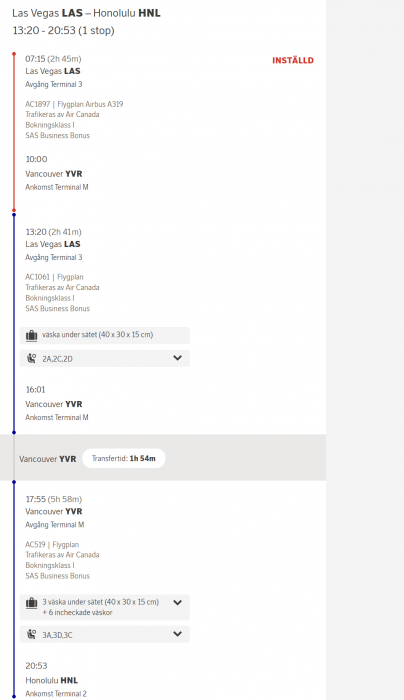Open the väska under sätet baggage row
This screenshot has width=404, height=700.
tap(104, 335)
